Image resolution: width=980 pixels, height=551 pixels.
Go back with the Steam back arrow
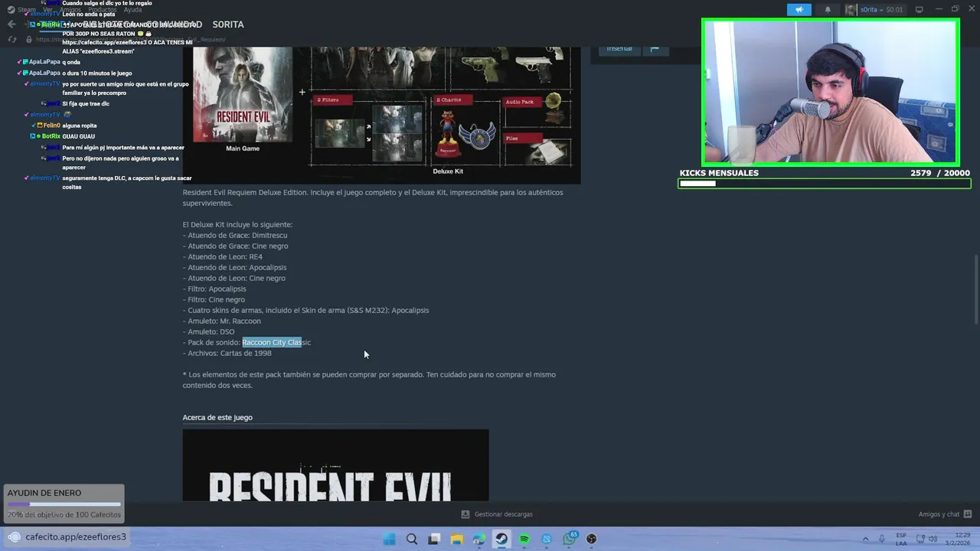point(11,24)
